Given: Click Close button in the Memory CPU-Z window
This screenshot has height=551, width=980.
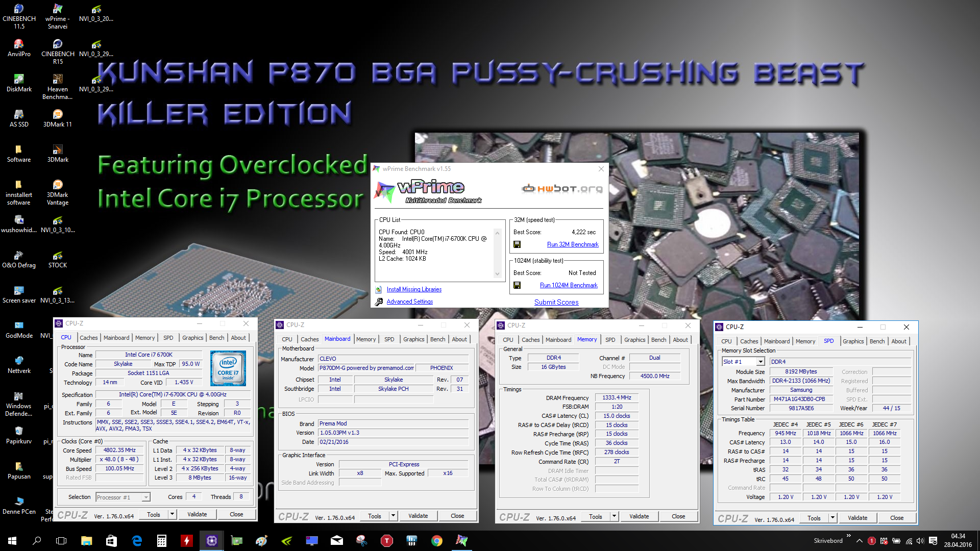Looking at the screenshot, I should click(678, 516).
